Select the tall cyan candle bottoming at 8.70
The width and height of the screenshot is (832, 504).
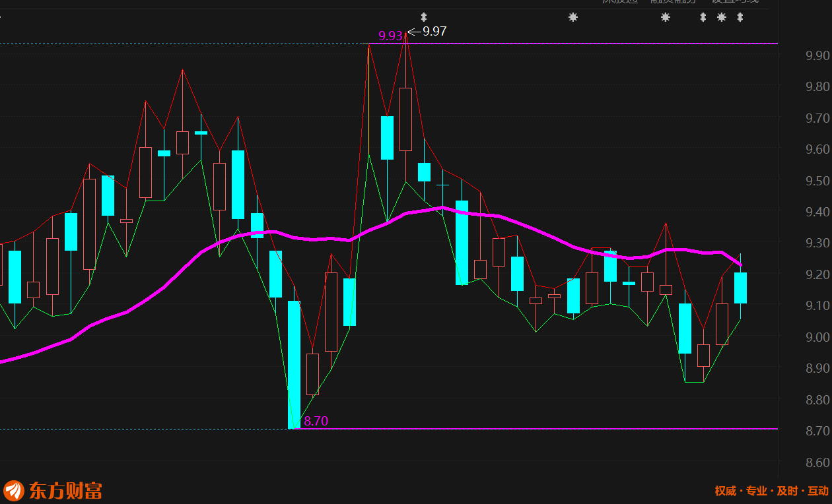[294, 364]
